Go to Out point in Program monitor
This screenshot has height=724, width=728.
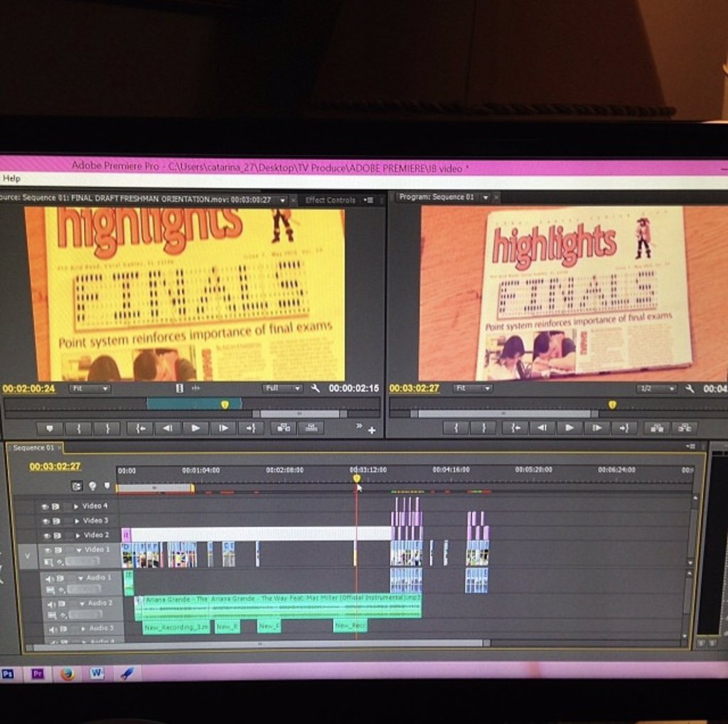[624, 428]
